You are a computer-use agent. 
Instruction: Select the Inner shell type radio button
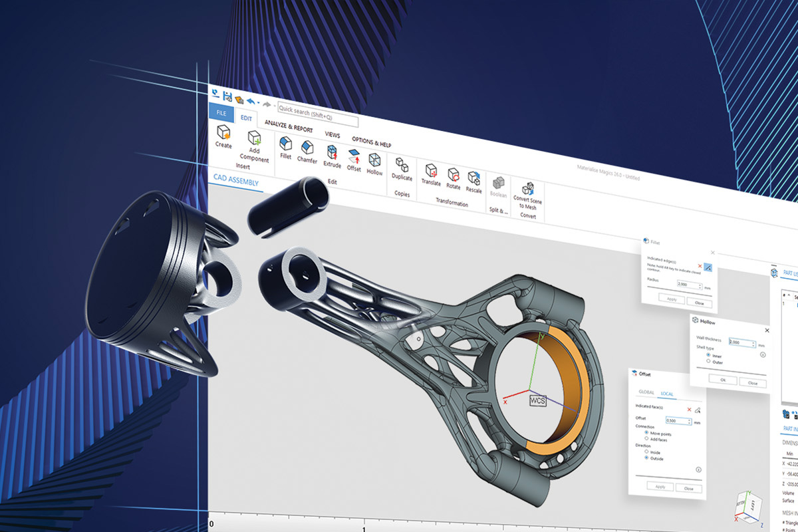tap(708, 354)
